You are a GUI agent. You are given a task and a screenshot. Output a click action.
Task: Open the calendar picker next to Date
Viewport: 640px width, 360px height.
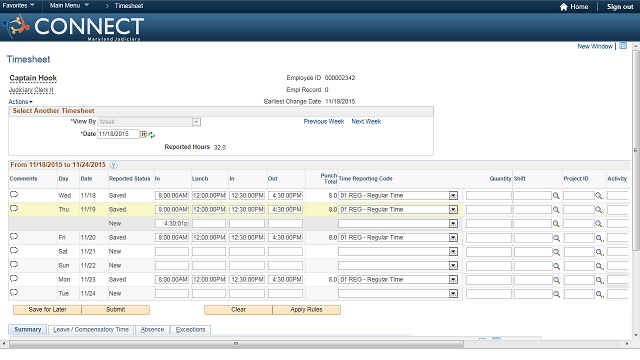143,134
